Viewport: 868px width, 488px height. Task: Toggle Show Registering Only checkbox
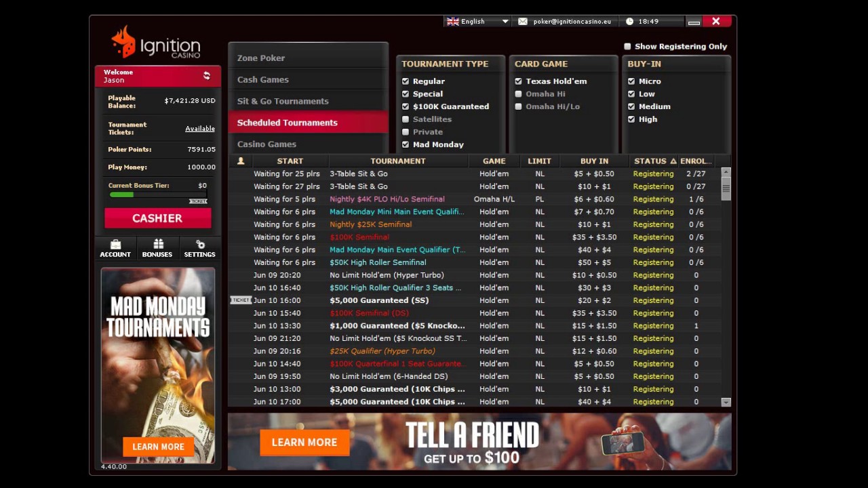click(627, 47)
